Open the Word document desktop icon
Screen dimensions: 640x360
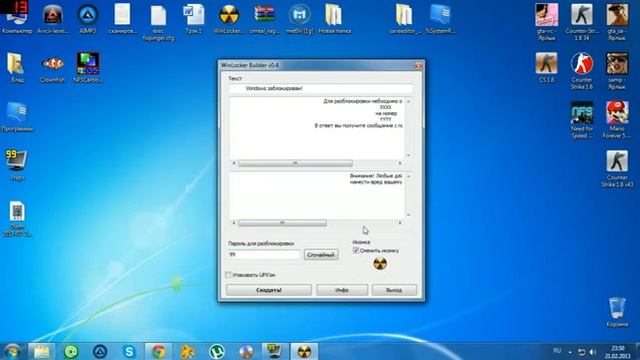pos(193,18)
